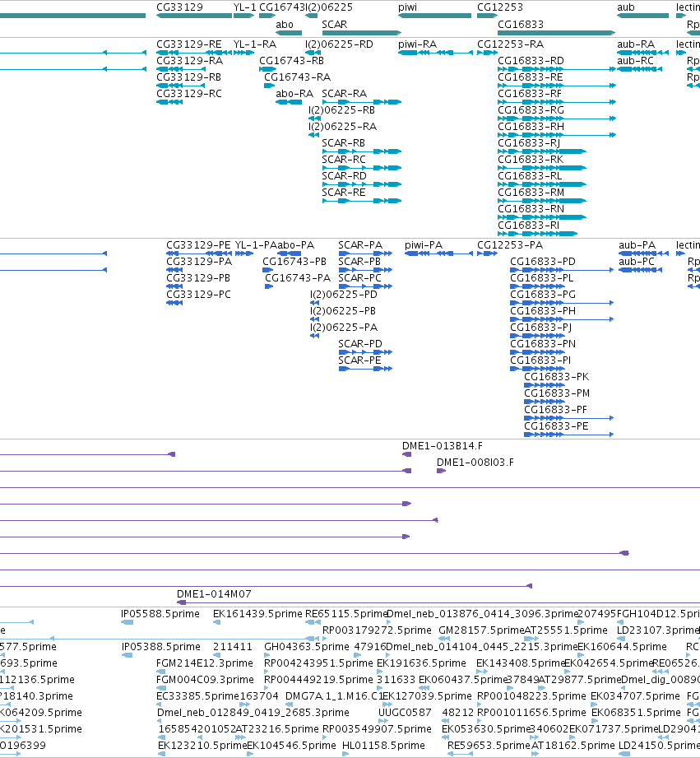Select protein CG16833-PG
700x758 pixels.
click(x=562, y=303)
